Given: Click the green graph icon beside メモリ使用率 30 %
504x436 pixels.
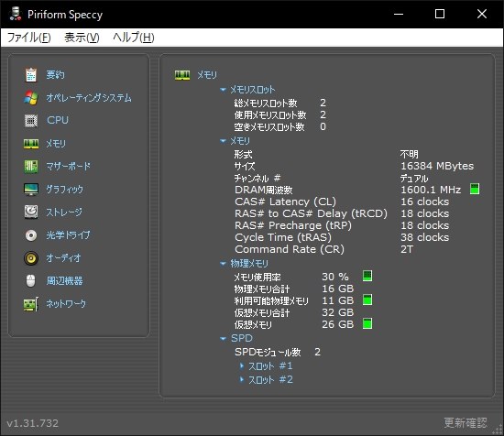Looking at the screenshot, I should [x=367, y=276].
